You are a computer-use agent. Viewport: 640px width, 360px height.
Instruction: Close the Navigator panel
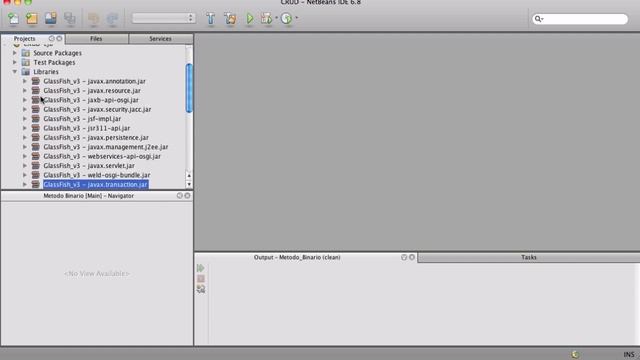pos(187,196)
